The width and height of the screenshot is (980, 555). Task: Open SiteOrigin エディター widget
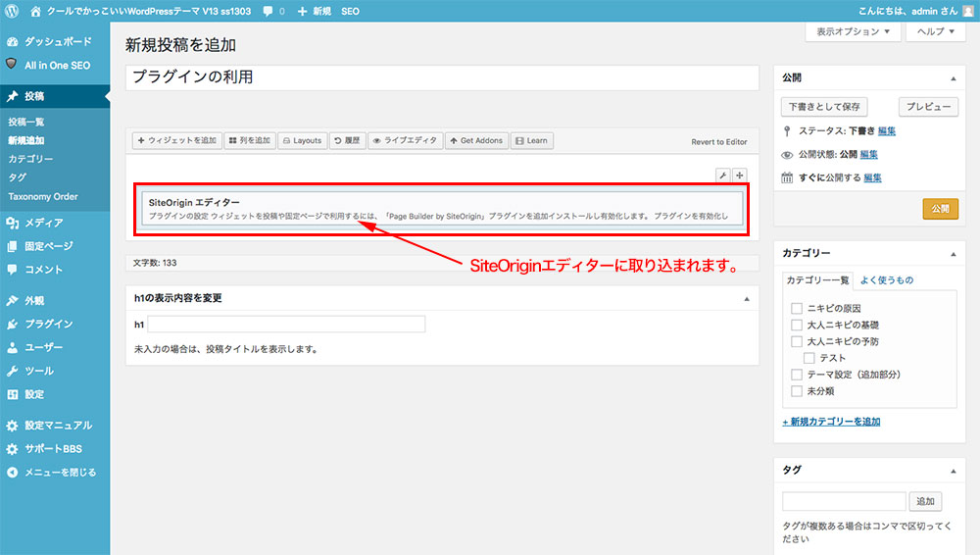pyautogui.click(x=442, y=209)
